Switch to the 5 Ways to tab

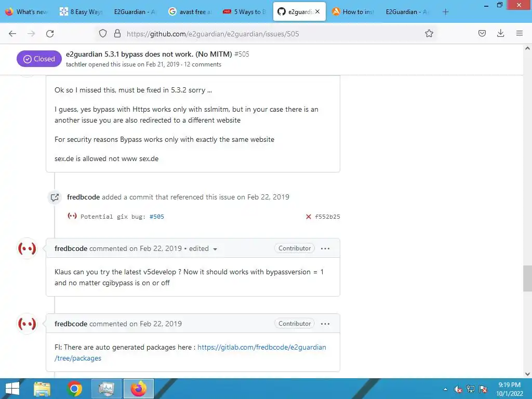[x=244, y=11]
